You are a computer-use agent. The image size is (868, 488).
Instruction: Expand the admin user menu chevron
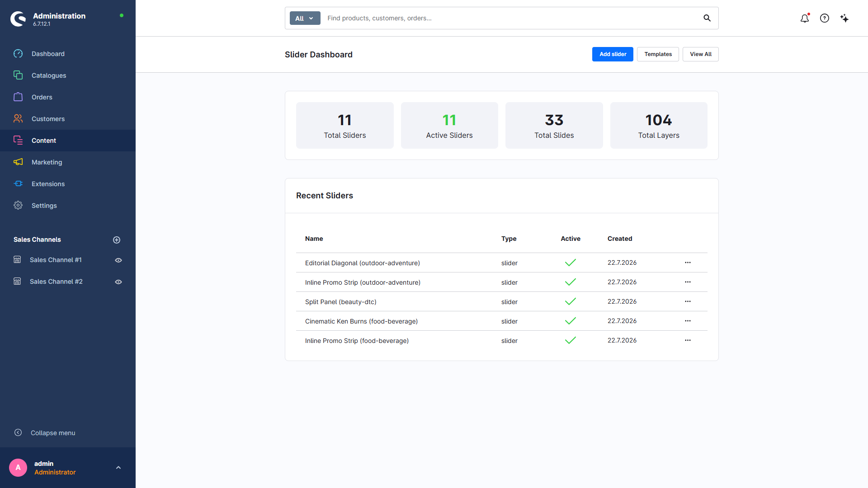click(118, 468)
